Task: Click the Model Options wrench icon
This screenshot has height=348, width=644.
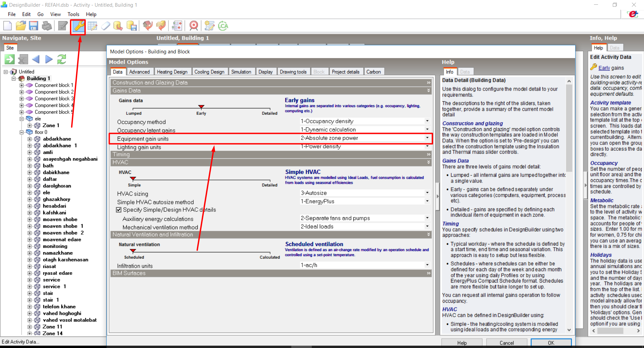Action: point(78,26)
